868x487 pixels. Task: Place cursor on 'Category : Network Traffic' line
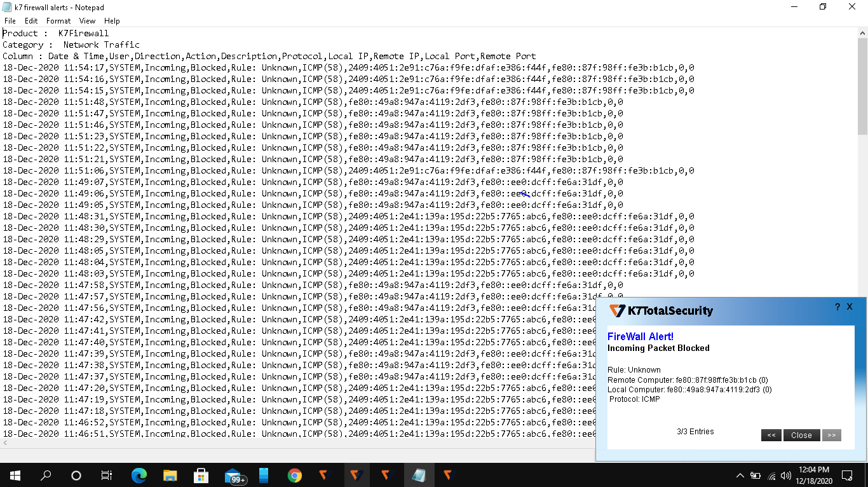pos(71,45)
